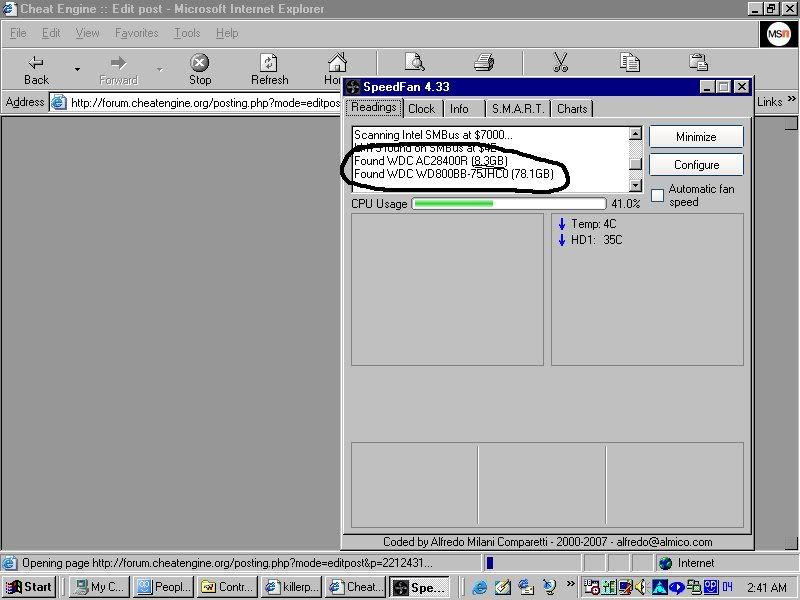Open the Edit menu
Screen dimensions: 800x600
(x=51, y=33)
